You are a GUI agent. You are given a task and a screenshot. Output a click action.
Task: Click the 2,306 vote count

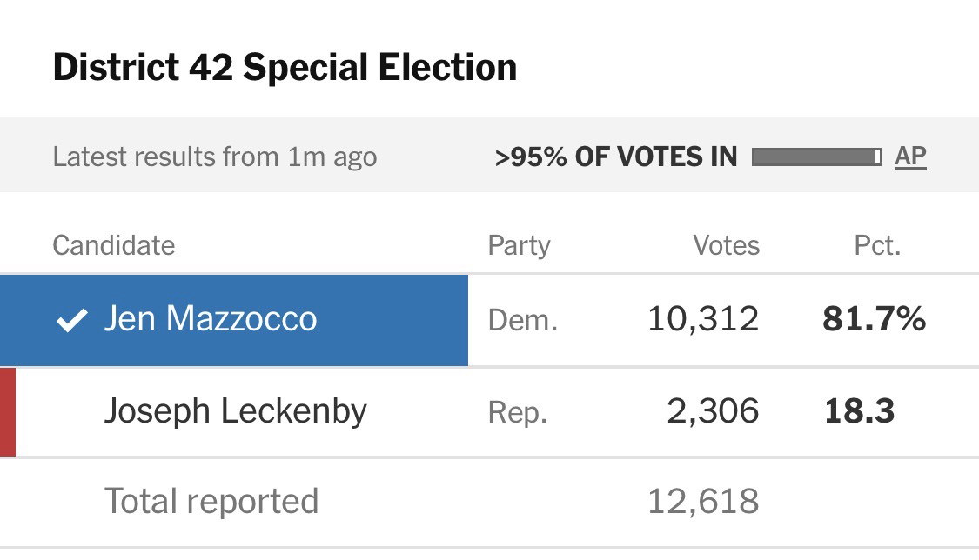713,410
